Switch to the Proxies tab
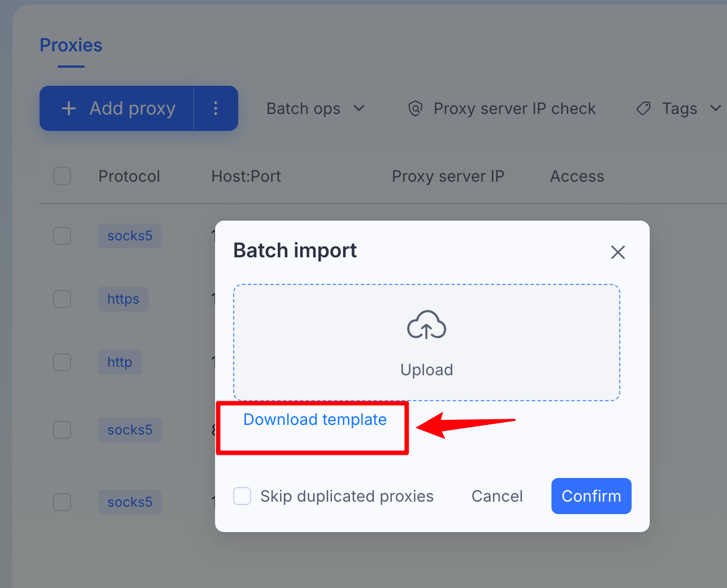The height and width of the screenshot is (588, 727). click(x=71, y=45)
